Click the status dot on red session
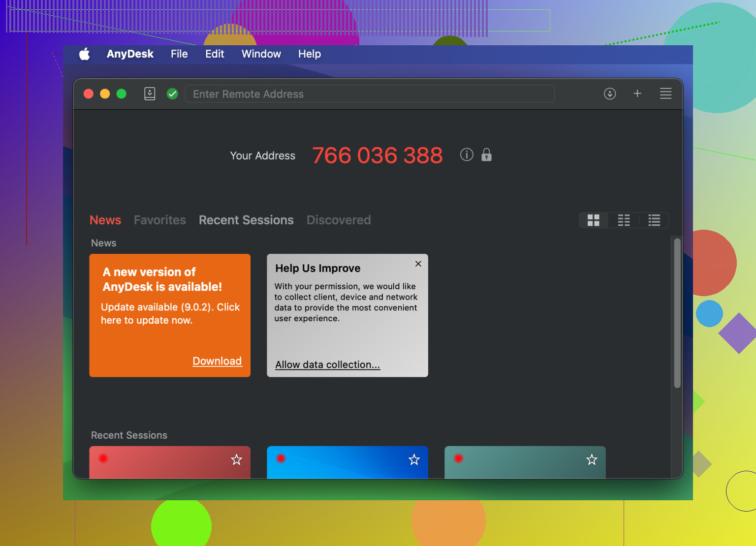Viewport: 756px width, 546px height. 103,458
